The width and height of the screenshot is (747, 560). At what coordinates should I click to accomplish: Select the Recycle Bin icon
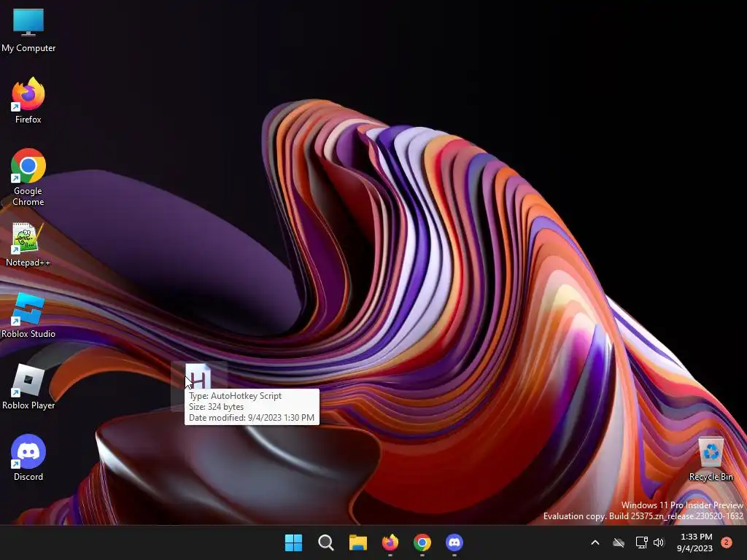tap(711, 459)
